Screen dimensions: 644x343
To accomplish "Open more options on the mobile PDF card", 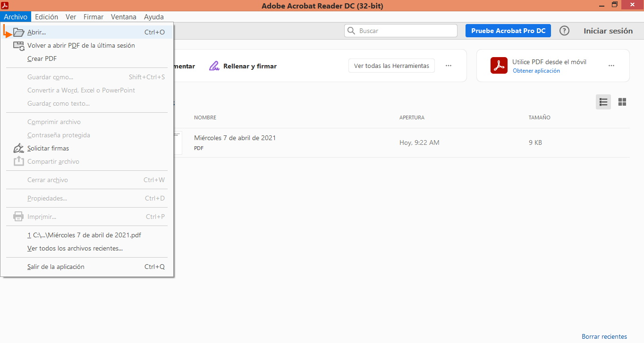I will tap(611, 66).
